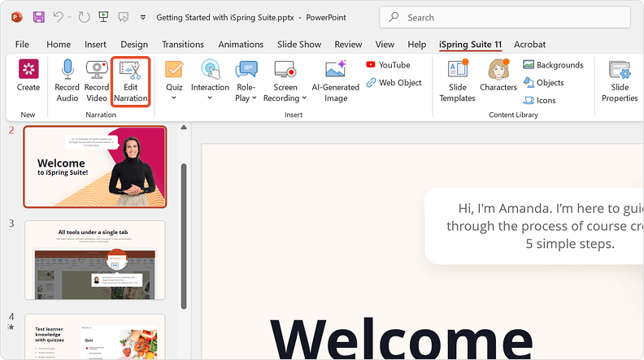Expand the Role-Play dropdown arrow

(255, 98)
